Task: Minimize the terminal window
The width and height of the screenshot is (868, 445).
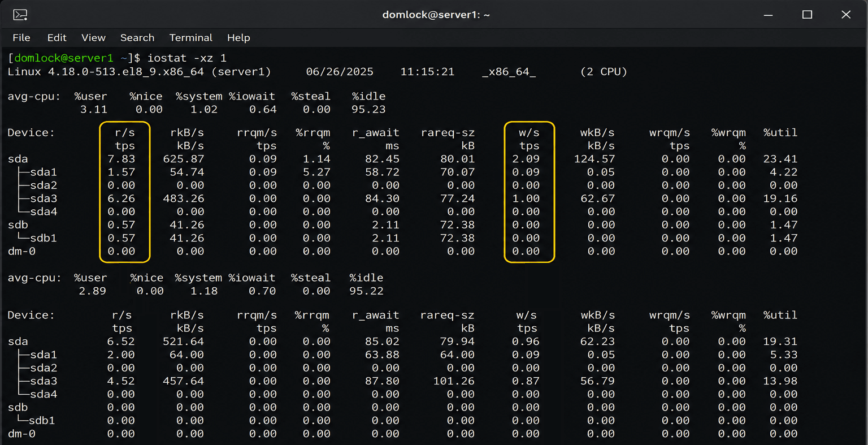Action: (769, 15)
